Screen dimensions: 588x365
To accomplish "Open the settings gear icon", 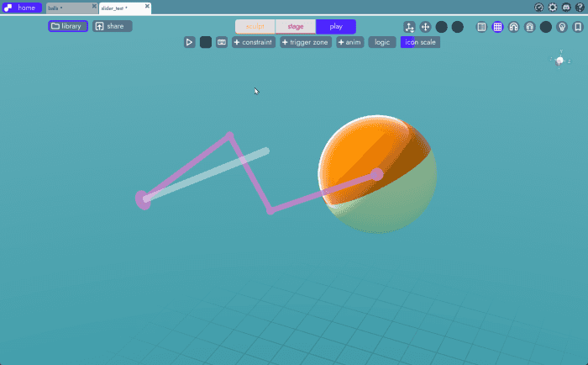I will pos(553,7).
